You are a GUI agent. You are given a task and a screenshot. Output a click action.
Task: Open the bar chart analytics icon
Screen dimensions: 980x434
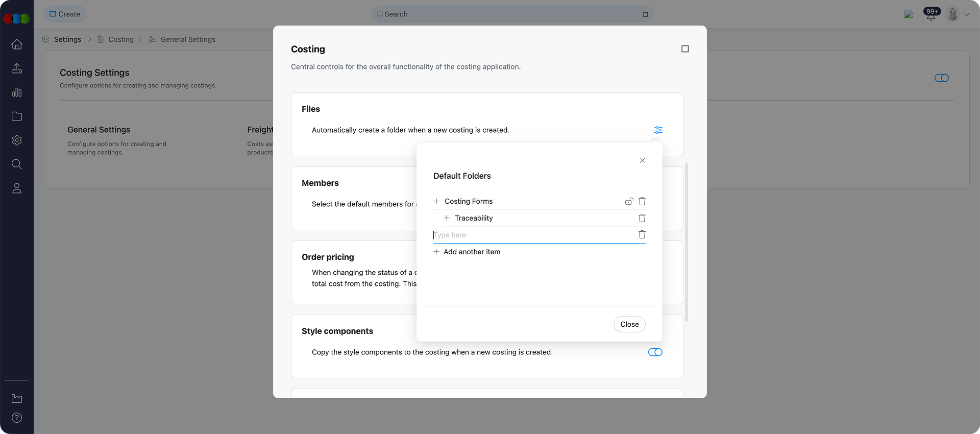(17, 92)
